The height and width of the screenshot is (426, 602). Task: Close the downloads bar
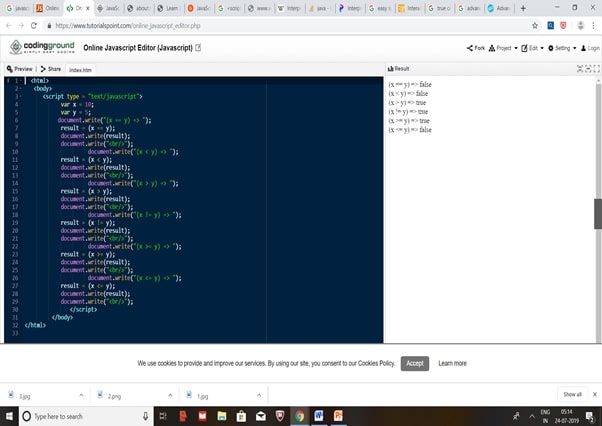595,395
